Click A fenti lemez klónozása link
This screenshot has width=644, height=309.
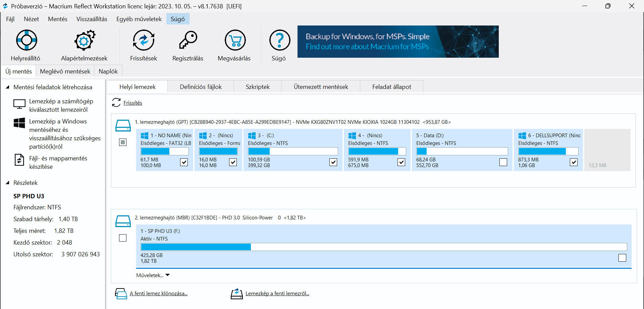point(159,294)
